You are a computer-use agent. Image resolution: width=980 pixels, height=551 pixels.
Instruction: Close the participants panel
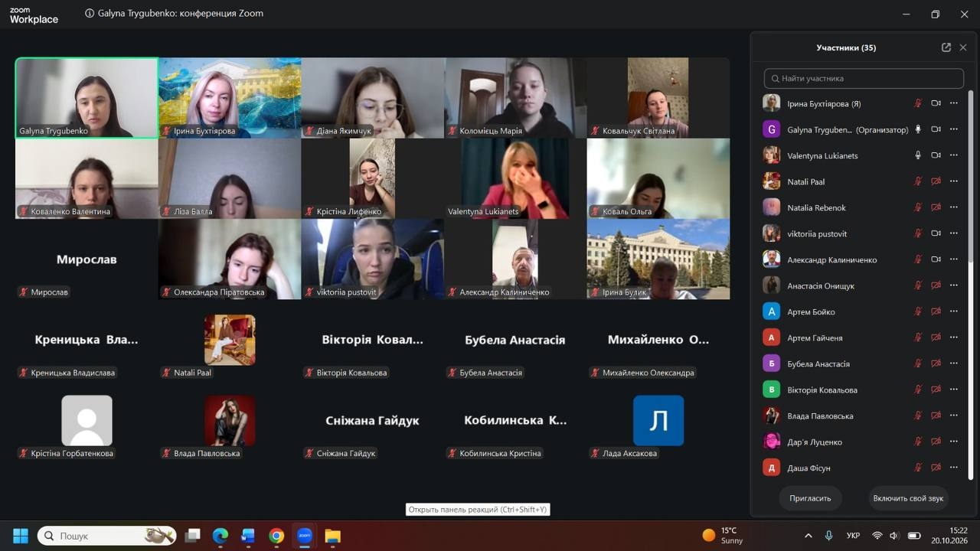click(963, 47)
